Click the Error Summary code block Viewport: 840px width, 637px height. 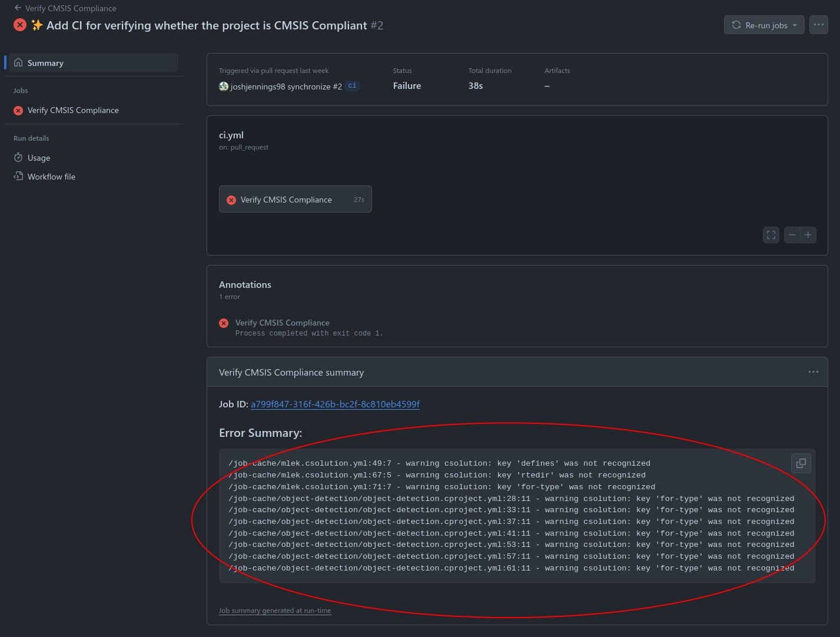coord(511,516)
